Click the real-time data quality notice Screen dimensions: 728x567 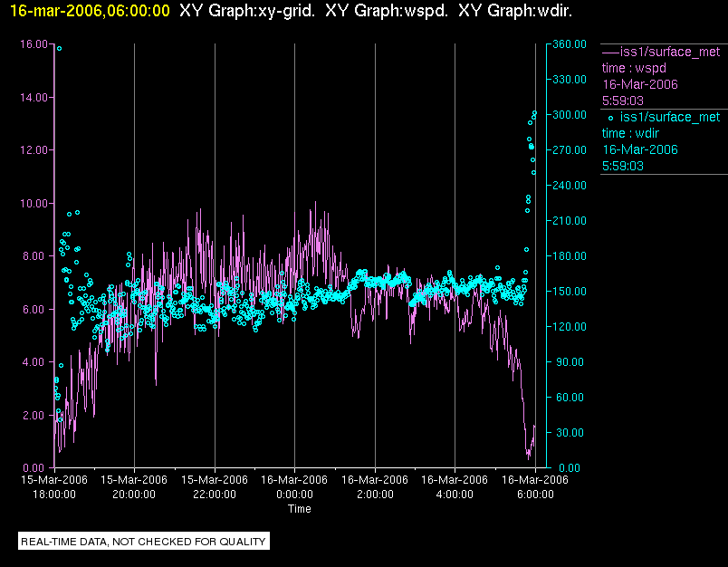pos(144,542)
